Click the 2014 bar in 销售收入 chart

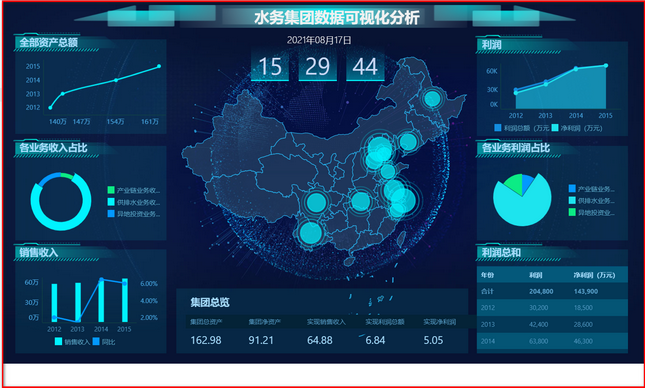click(101, 300)
